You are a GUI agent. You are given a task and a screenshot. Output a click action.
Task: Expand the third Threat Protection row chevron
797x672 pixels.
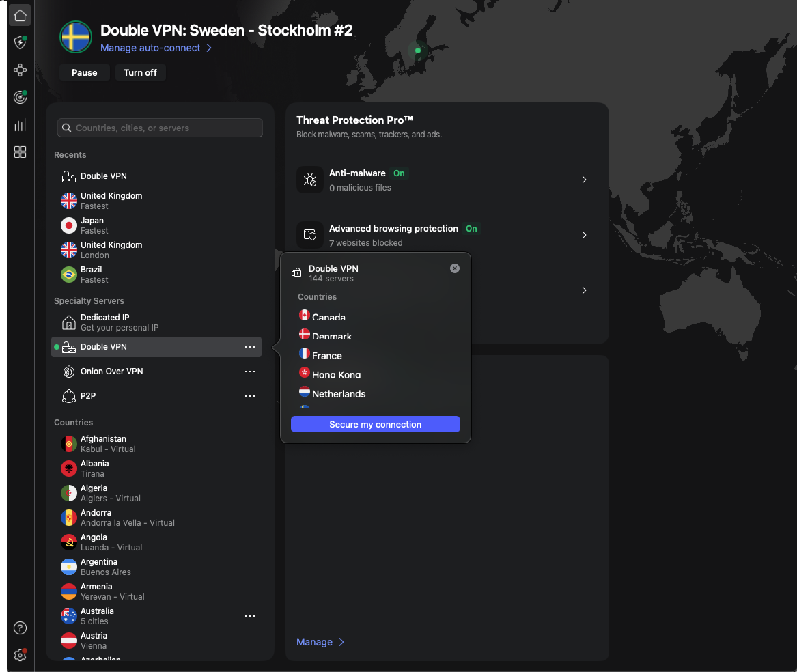click(584, 290)
